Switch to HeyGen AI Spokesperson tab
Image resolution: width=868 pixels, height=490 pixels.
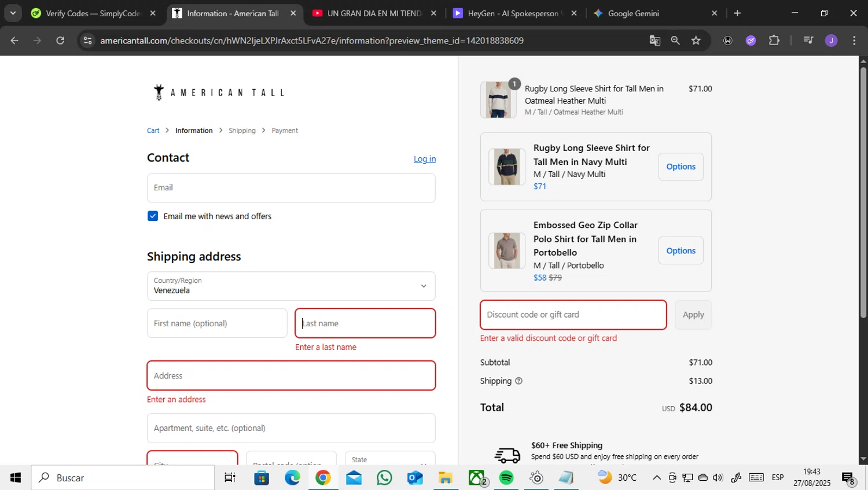click(515, 13)
